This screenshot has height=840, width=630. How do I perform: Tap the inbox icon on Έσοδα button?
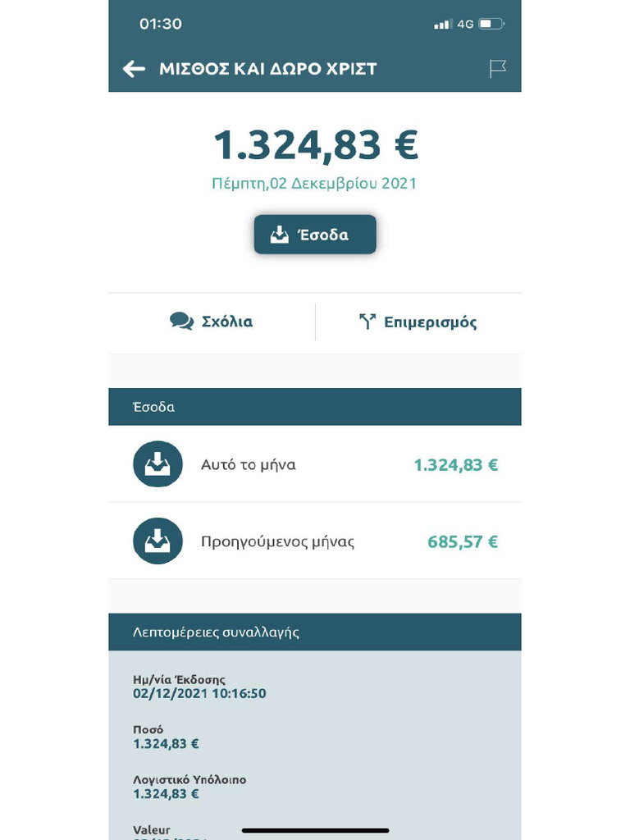[x=280, y=235]
